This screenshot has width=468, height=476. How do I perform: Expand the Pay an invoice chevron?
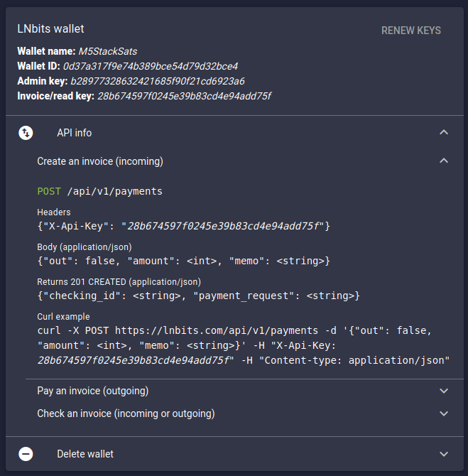pyautogui.click(x=444, y=391)
